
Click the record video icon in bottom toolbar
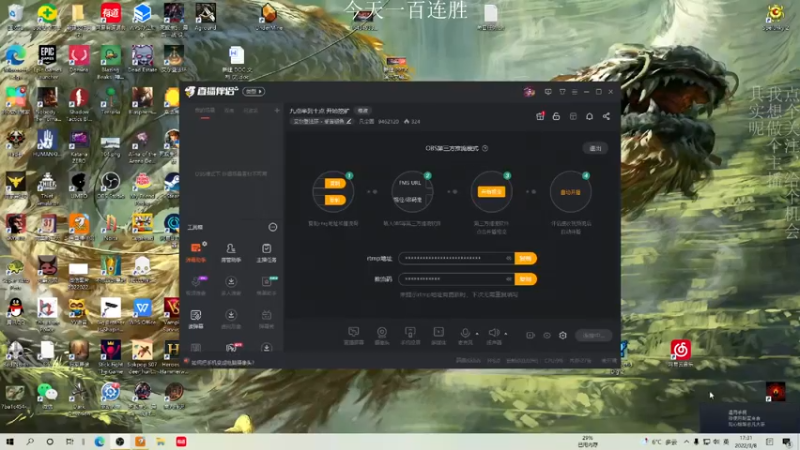coord(530,335)
